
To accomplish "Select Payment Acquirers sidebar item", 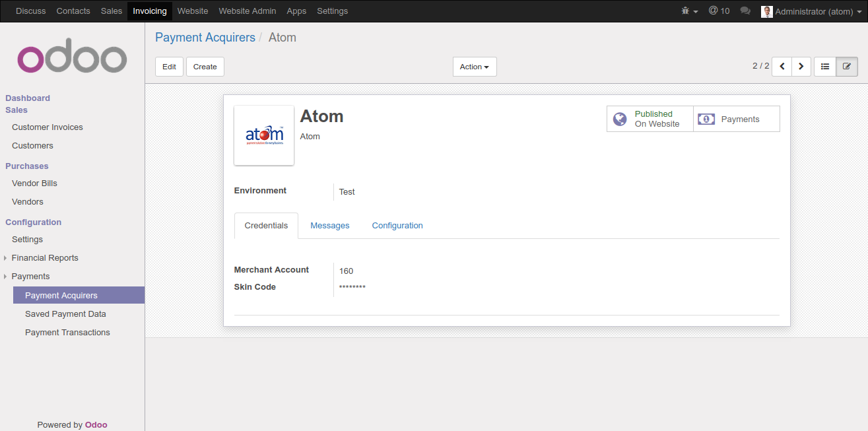I will [x=79, y=296].
